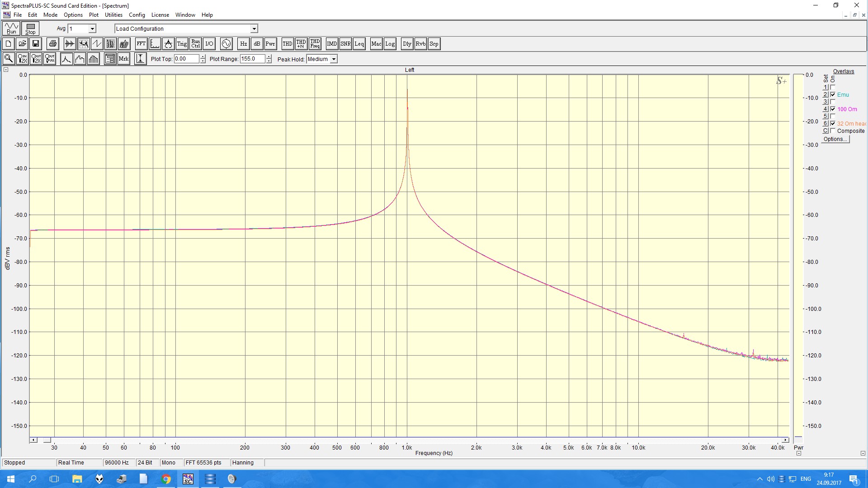
Task: Open the Utilities menu
Action: click(113, 15)
